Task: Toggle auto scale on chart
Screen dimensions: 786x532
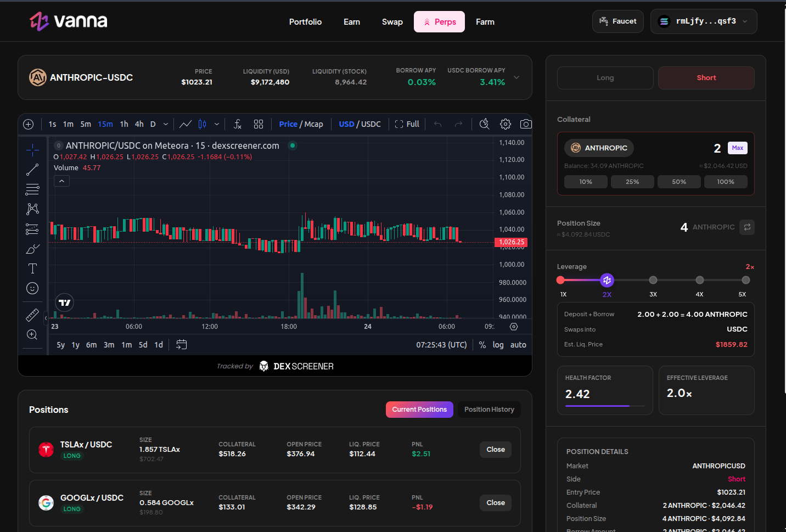Action: tap(518, 345)
